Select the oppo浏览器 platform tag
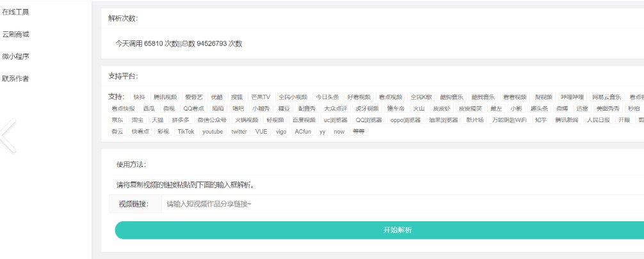Viewport: 644px width, 259px height. pos(405,120)
